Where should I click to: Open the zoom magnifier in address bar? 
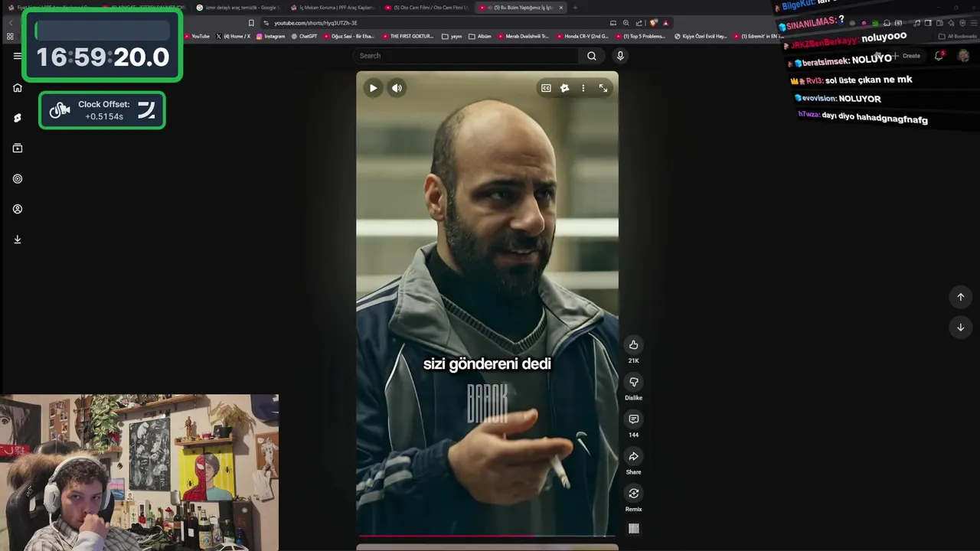pyautogui.click(x=626, y=23)
